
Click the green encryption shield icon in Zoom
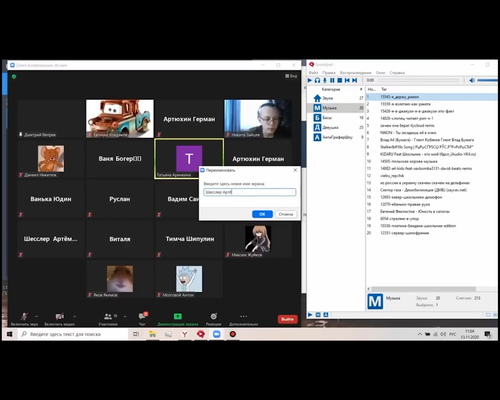[14, 77]
